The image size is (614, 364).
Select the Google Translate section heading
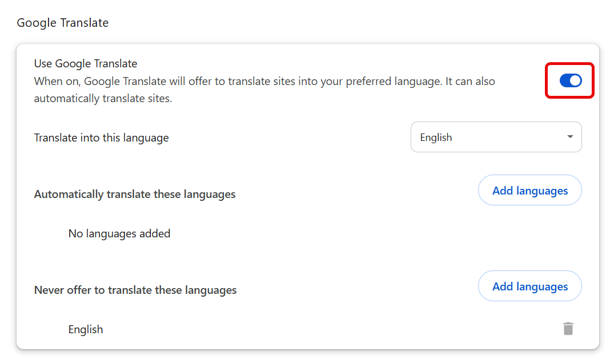[x=62, y=22]
